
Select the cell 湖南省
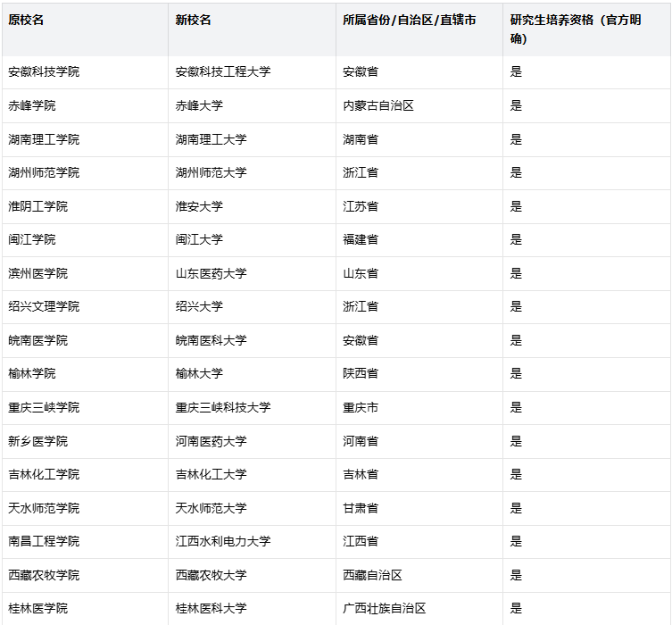(x=419, y=140)
